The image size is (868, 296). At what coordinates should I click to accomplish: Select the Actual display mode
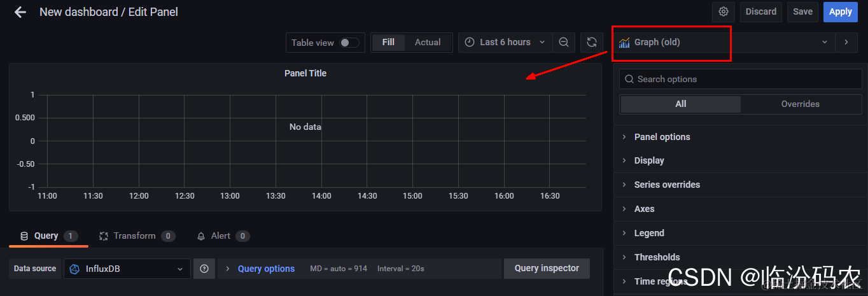428,42
